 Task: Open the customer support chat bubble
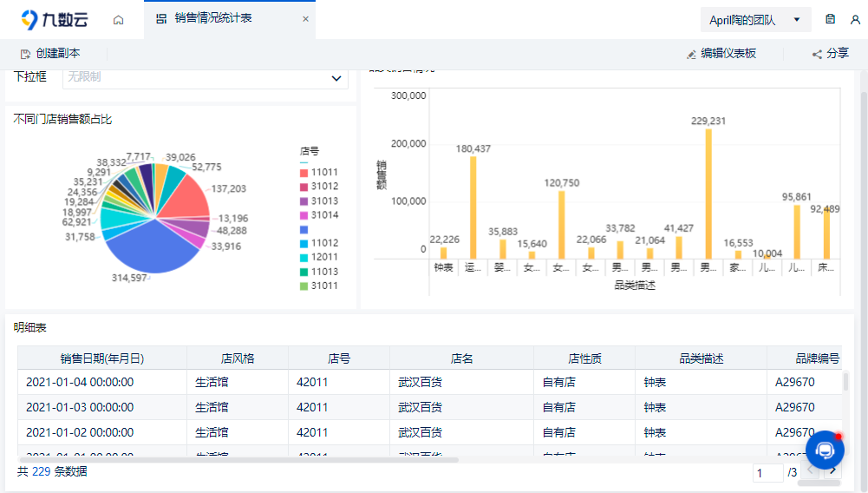click(x=825, y=450)
